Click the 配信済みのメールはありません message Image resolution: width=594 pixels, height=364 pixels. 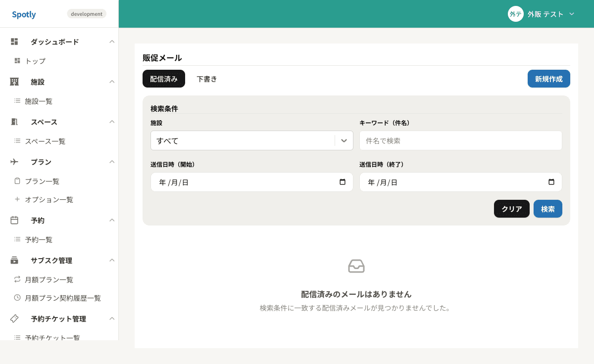click(x=356, y=294)
